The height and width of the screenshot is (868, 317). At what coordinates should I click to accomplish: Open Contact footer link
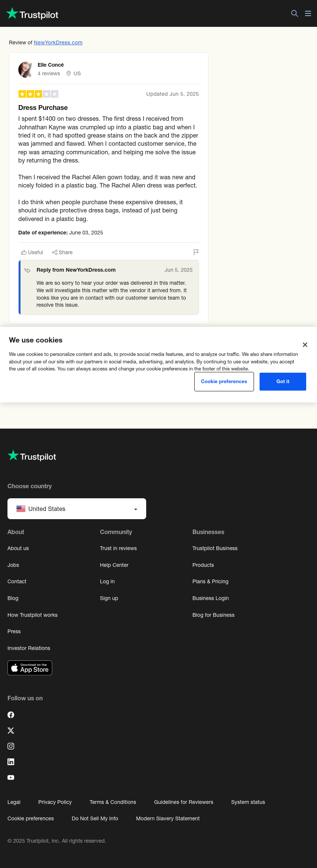17,581
